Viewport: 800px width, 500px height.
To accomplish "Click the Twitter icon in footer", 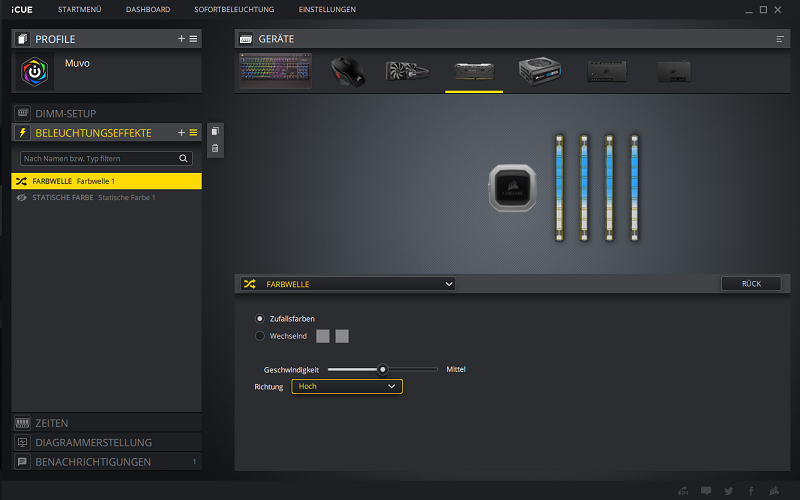I will [729, 491].
